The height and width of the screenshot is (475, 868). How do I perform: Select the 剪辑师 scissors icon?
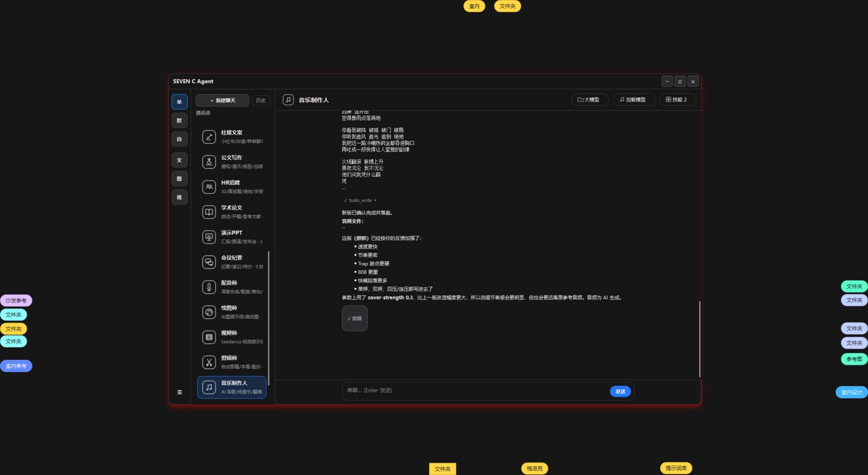click(x=209, y=362)
